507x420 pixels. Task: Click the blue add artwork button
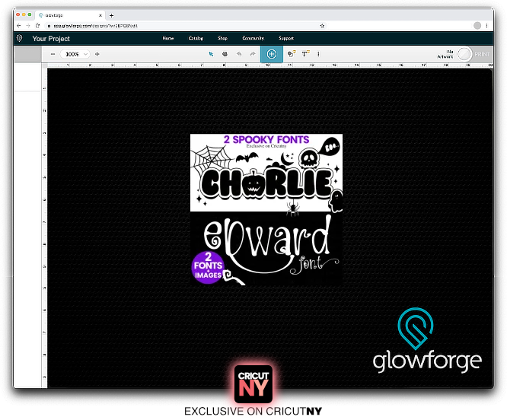pyautogui.click(x=271, y=54)
